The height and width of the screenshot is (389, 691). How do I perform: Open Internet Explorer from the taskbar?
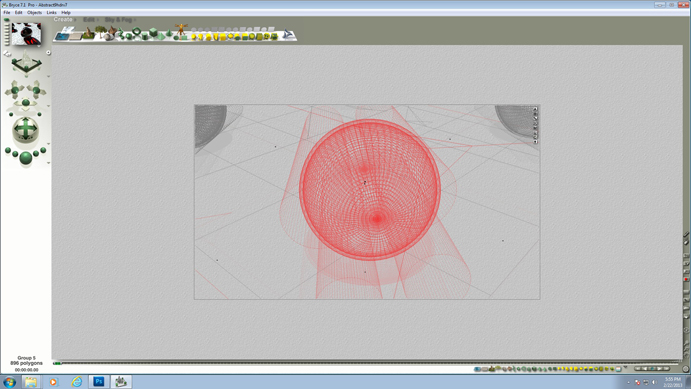tap(76, 382)
